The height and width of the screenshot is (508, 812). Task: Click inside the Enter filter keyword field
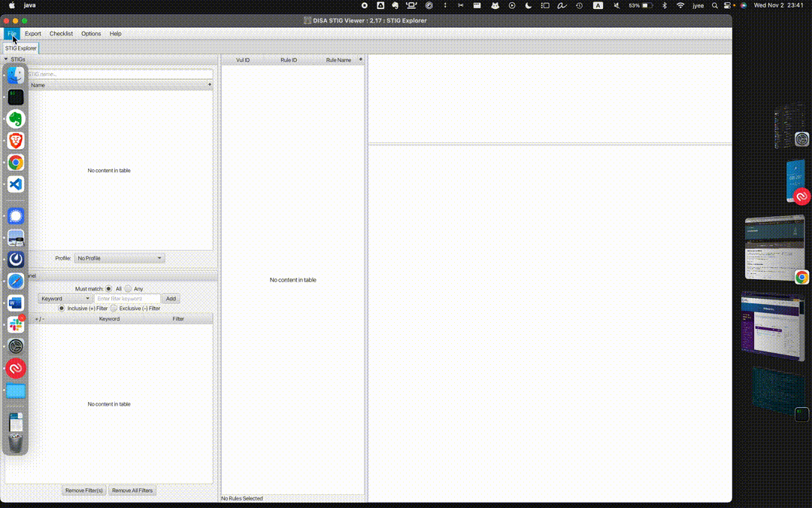(x=126, y=298)
